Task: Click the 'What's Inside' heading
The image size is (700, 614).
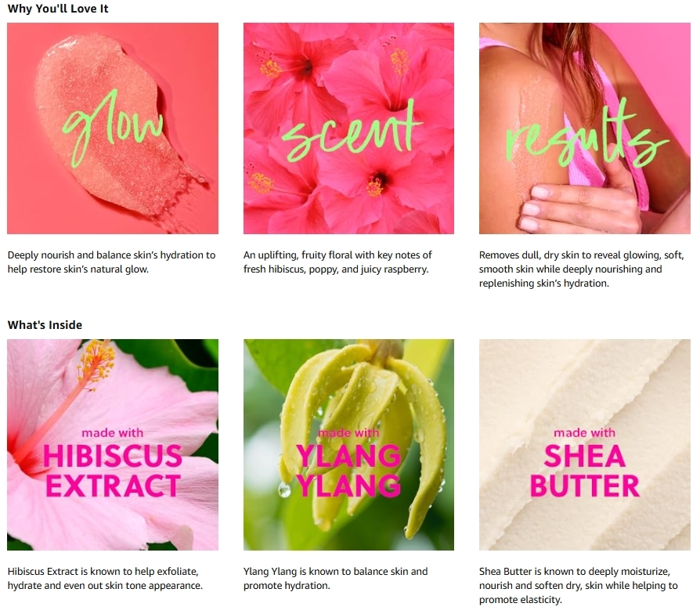Action: [x=45, y=325]
